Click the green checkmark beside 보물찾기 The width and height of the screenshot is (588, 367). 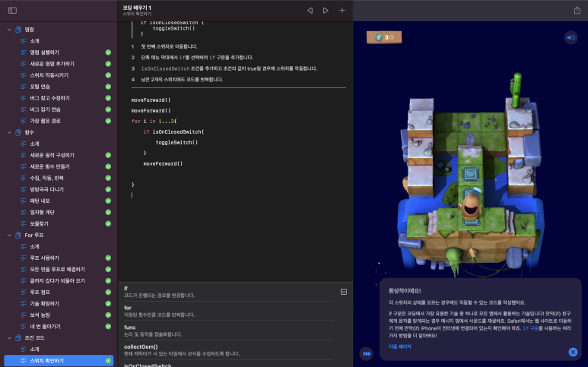[x=108, y=223]
